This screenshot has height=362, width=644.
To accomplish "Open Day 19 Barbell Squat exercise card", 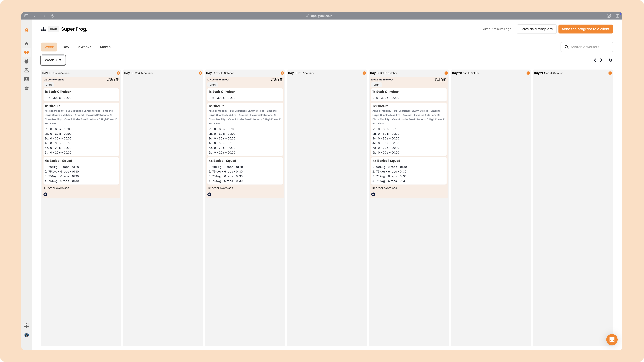I will tap(409, 171).
